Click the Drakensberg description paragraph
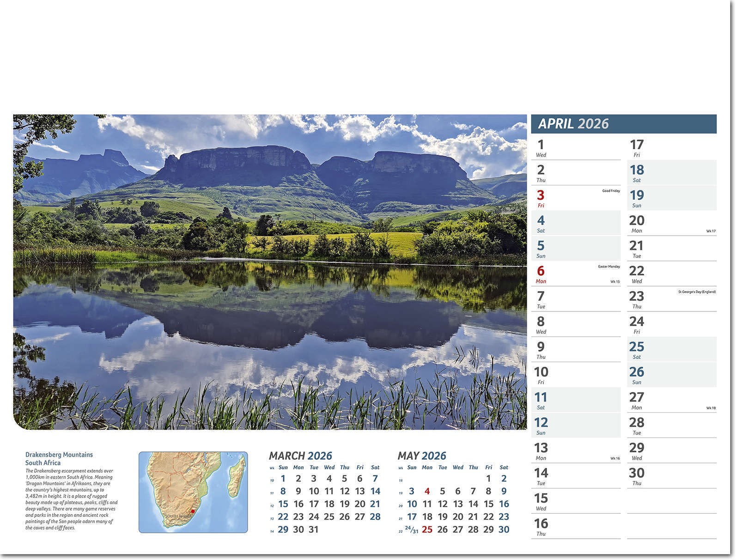The image size is (736, 560). tap(72, 499)
